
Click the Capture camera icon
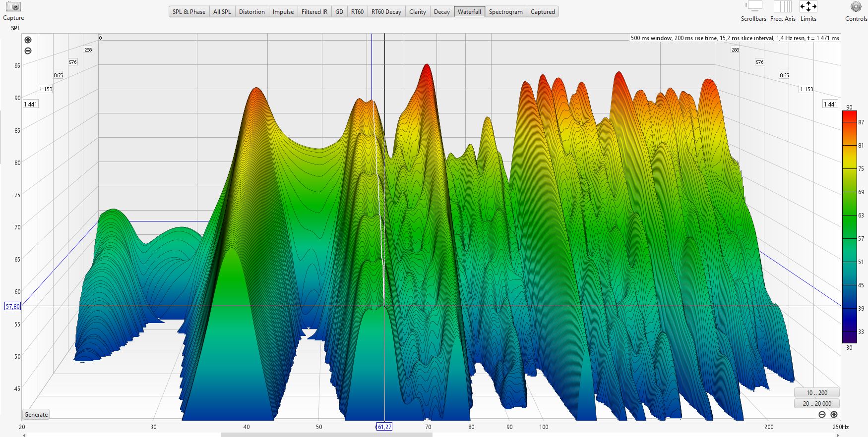[x=13, y=7]
